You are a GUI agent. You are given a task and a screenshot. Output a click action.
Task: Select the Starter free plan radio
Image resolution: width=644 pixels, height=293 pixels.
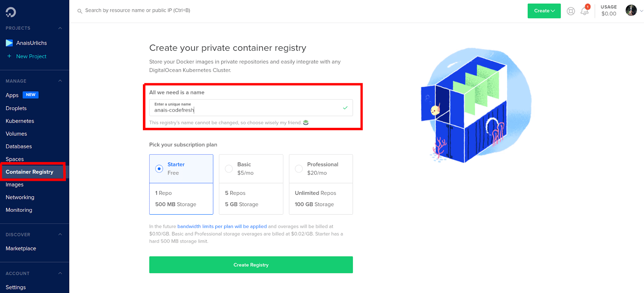point(159,169)
